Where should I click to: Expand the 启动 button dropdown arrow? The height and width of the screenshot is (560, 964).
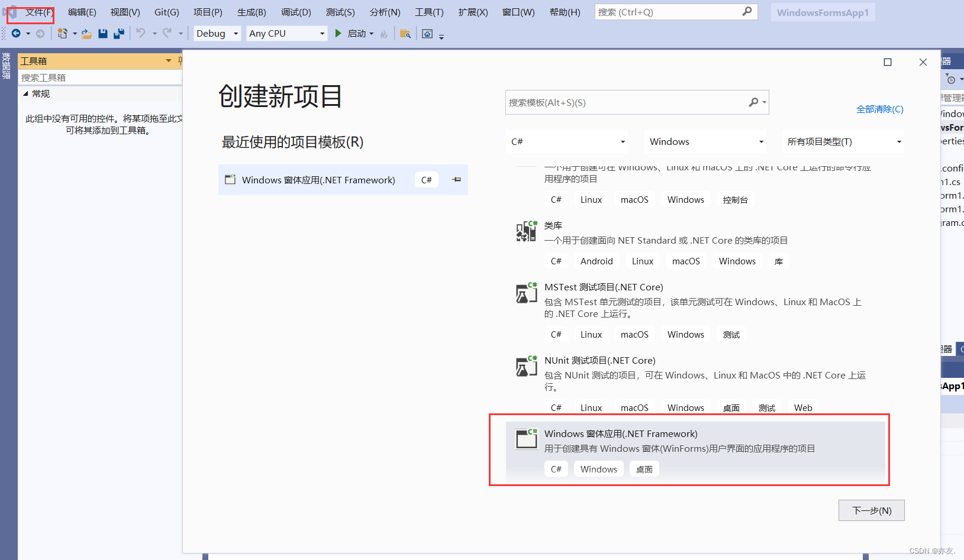(x=372, y=34)
